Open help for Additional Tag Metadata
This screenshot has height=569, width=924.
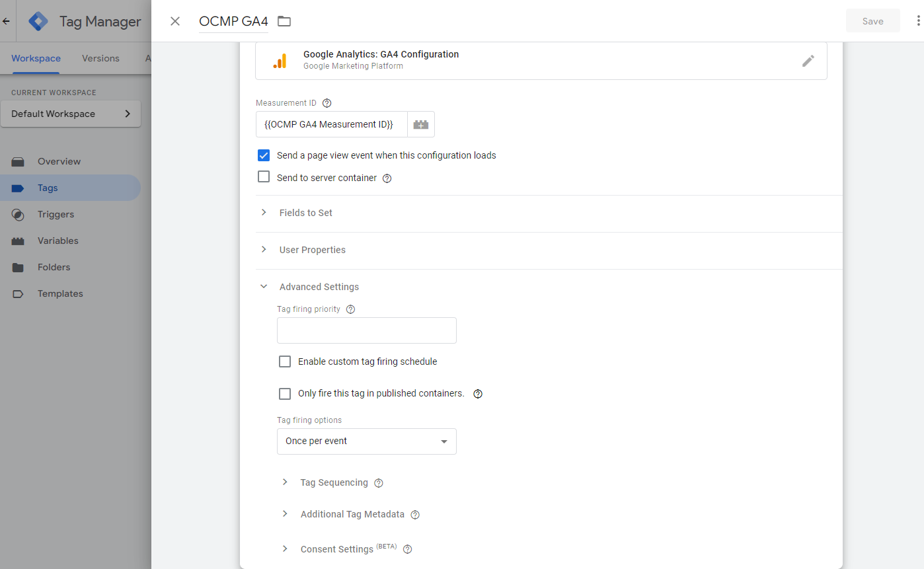point(415,515)
